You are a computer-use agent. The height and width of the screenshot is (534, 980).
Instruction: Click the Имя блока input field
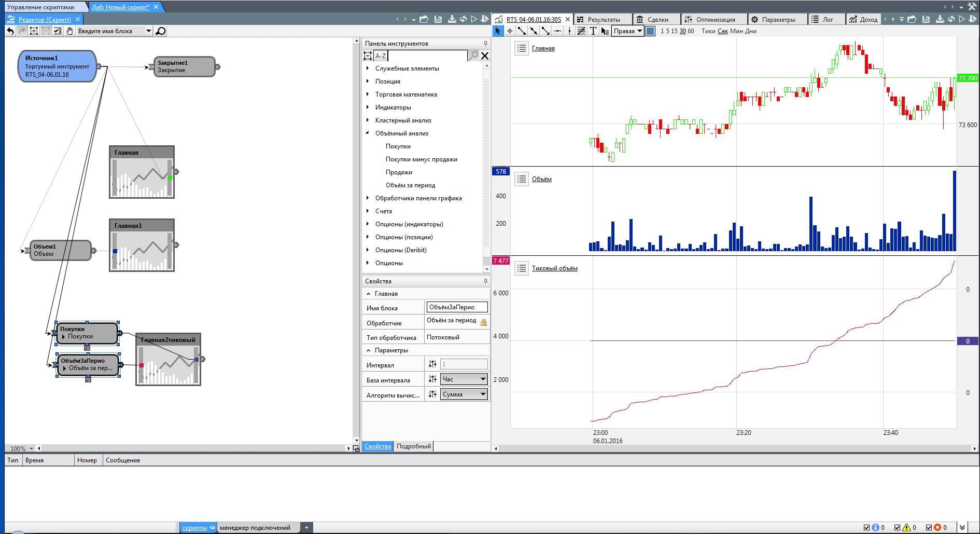[456, 307]
